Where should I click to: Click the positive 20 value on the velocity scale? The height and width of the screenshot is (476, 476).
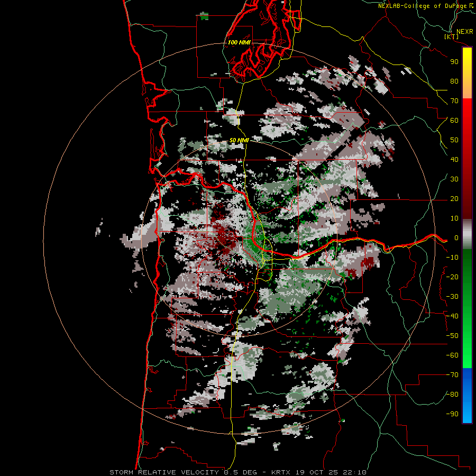pyautogui.click(x=454, y=199)
